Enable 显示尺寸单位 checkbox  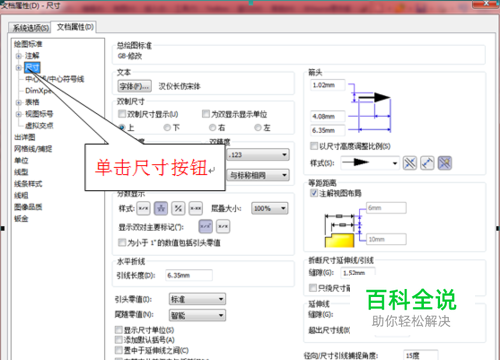[119, 330]
